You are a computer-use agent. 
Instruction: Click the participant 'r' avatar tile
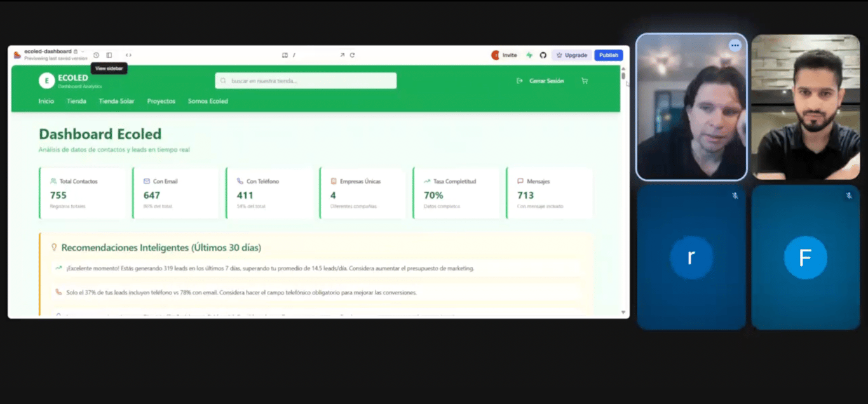pos(691,257)
